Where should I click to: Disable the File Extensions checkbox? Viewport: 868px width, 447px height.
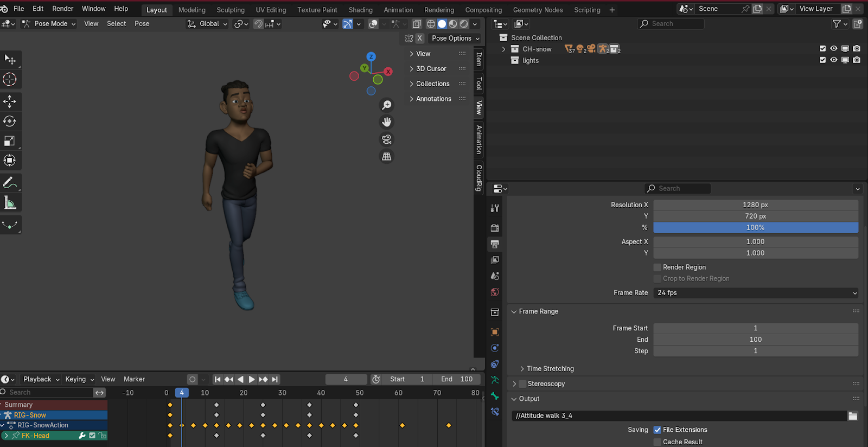658,430
